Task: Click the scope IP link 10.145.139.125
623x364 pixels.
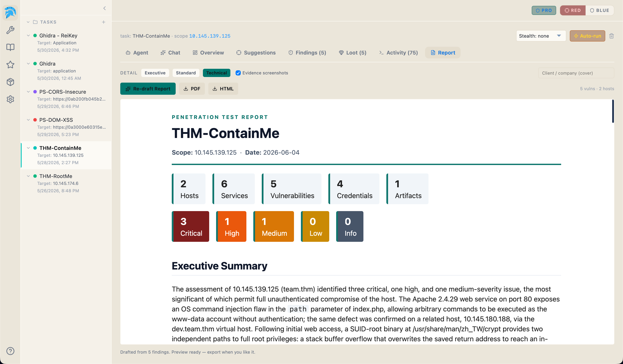Action: click(210, 36)
